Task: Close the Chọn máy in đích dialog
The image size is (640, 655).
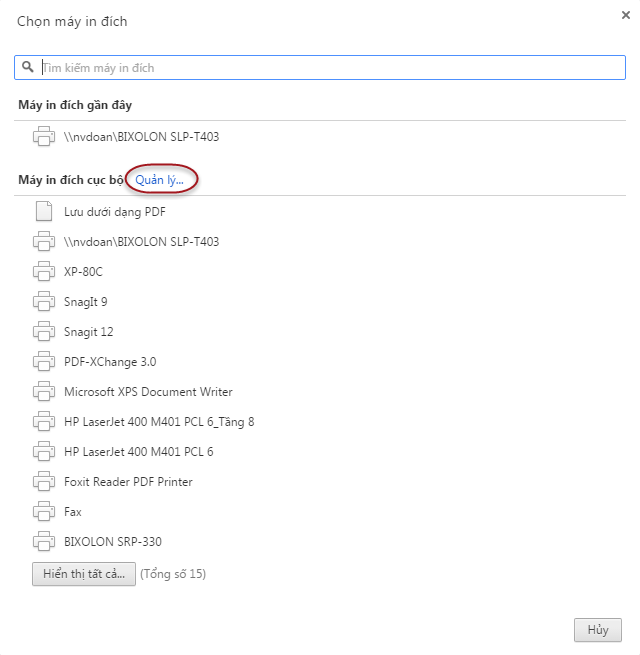Action: point(625,16)
